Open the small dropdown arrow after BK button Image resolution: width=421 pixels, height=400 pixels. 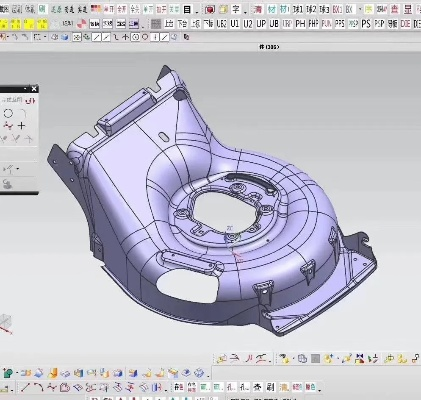pyautogui.click(x=359, y=10)
